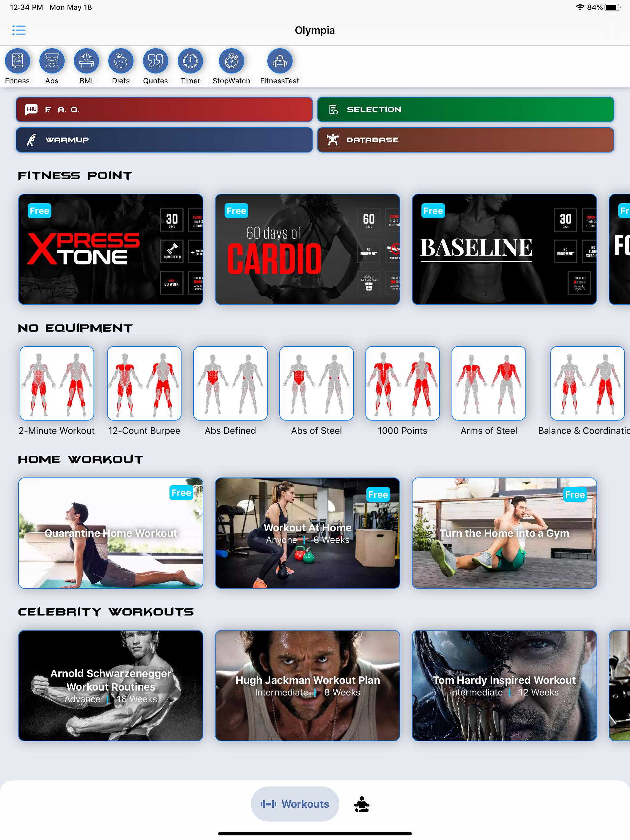Open the Xpress Tone program card
Image resolution: width=630 pixels, height=840 pixels.
pyautogui.click(x=110, y=249)
